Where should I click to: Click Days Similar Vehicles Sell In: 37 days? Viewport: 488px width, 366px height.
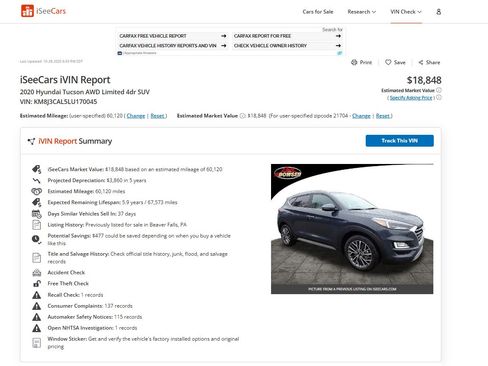[92, 214]
